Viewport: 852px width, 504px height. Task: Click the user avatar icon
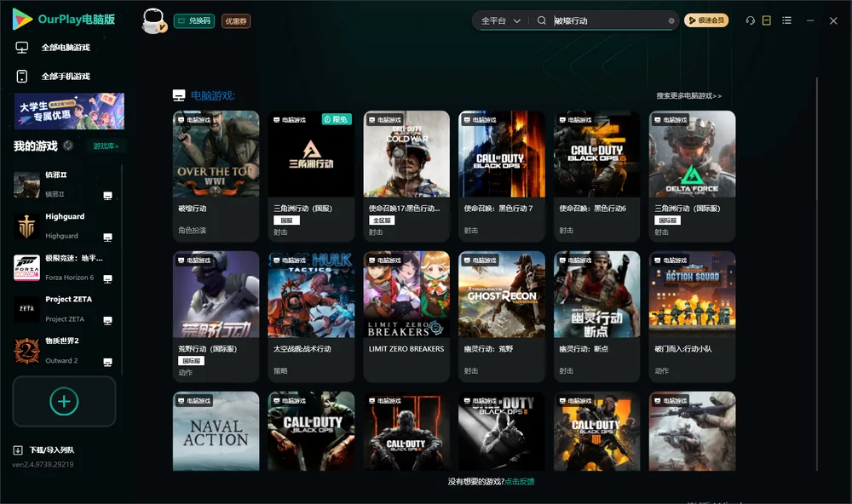click(x=153, y=20)
